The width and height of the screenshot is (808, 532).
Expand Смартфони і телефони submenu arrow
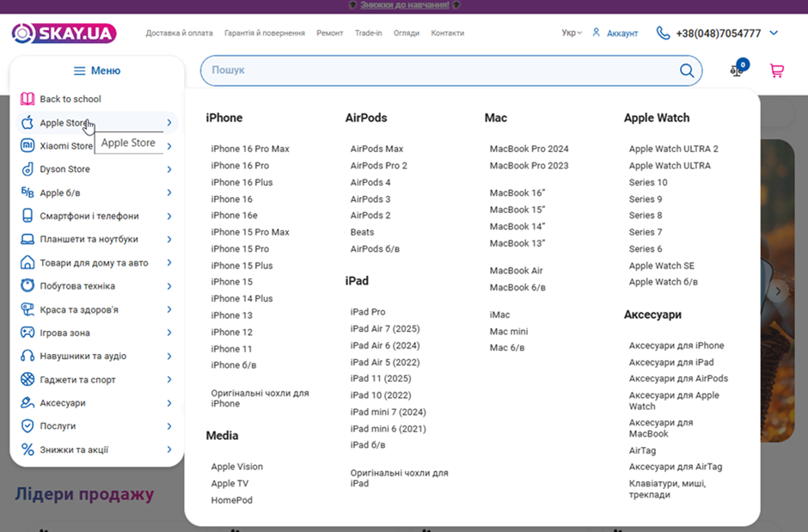(169, 217)
